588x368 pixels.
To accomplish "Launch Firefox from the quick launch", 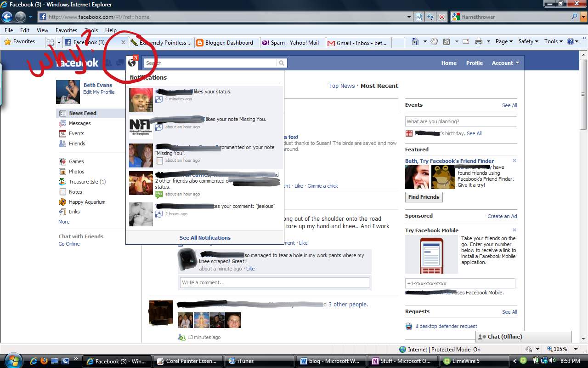I will pyautogui.click(x=44, y=361).
